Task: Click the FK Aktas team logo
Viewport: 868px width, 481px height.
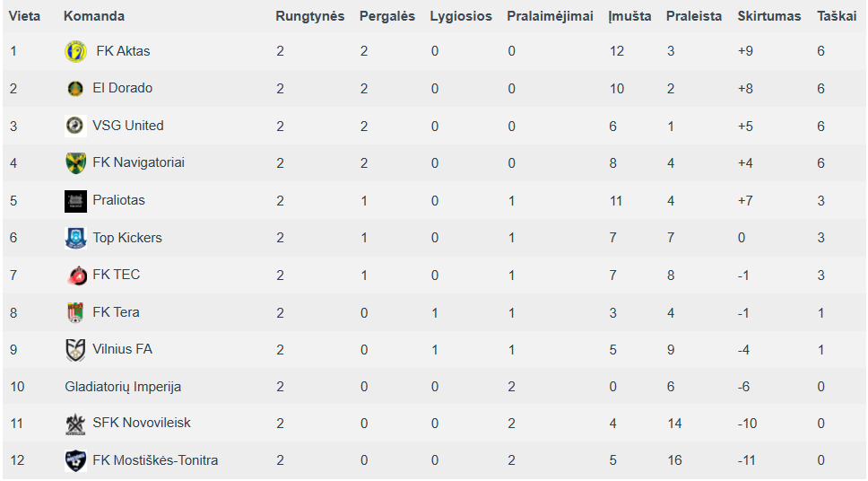Action: [x=75, y=51]
